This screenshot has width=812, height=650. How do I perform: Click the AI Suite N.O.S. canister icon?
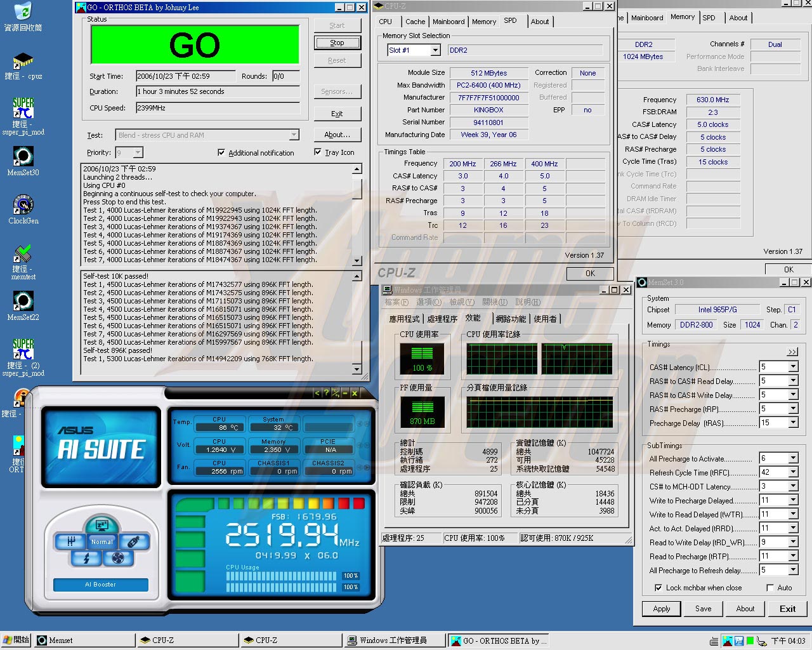(133, 541)
